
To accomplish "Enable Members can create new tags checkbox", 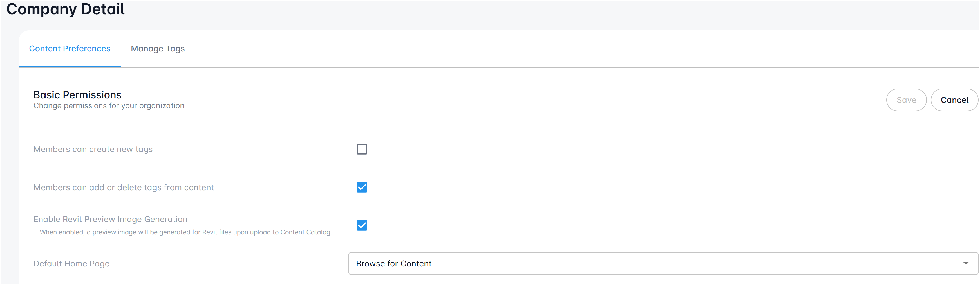I will click(x=362, y=149).
